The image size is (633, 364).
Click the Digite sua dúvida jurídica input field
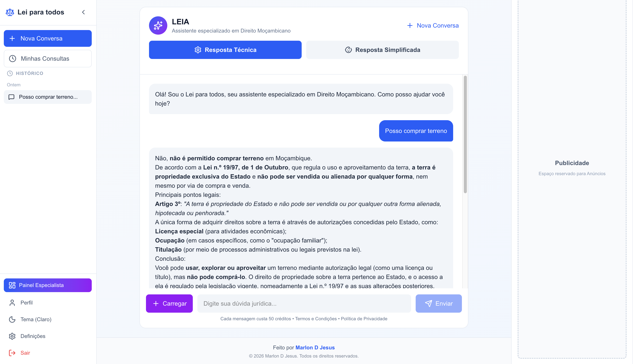pos(304,304)
